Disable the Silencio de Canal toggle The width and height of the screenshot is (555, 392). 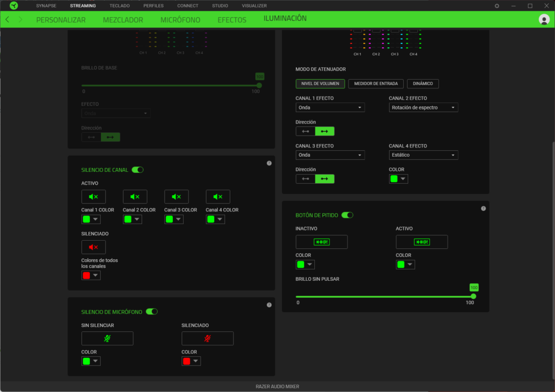138,170
